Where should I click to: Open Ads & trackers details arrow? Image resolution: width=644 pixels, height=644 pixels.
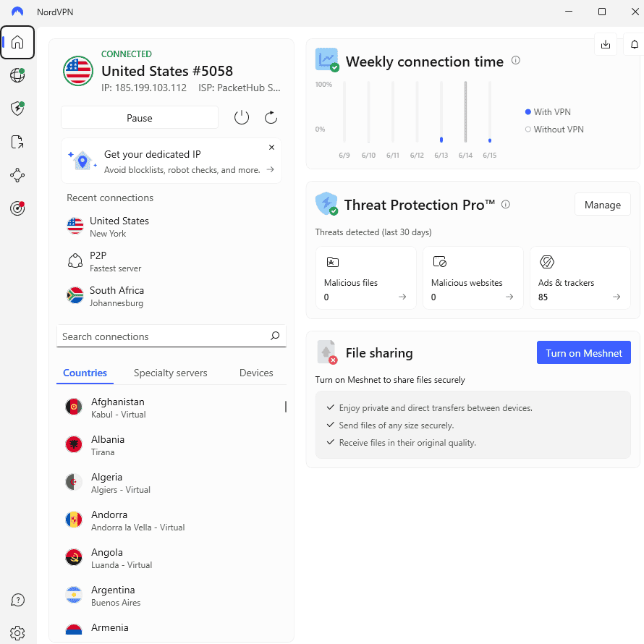(617, 297)
